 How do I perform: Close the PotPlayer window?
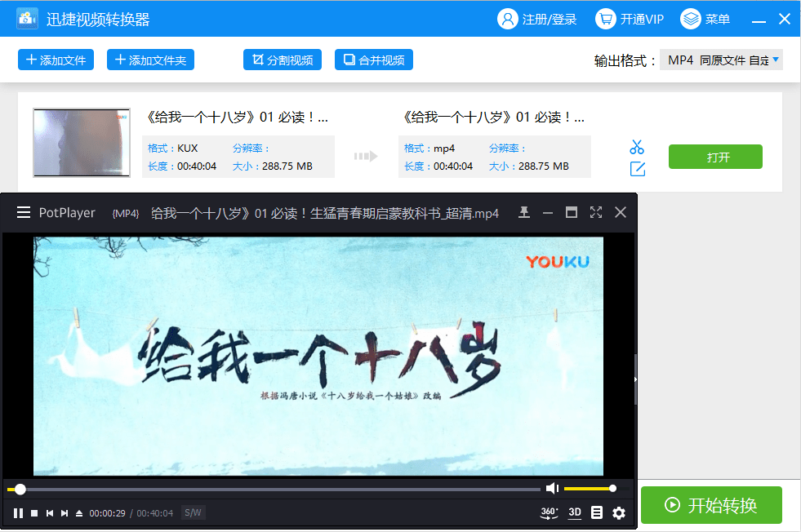(x=621, y=212)
